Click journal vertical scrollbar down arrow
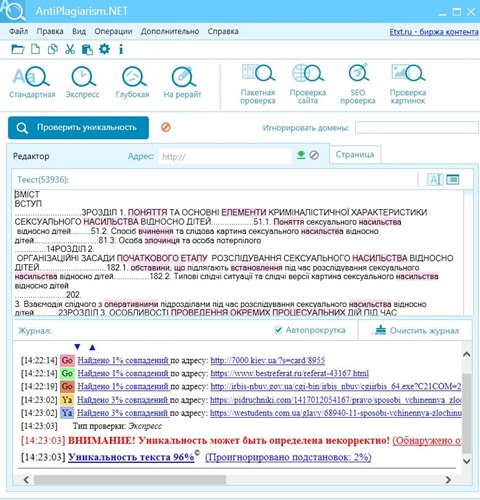Viewport: 480px width, 500px height. [467, 461]
